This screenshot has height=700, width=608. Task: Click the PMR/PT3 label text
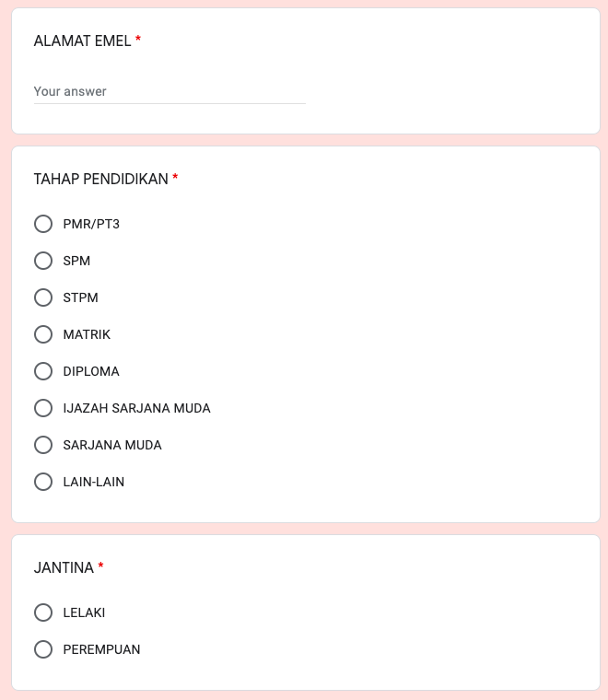(91, 224)
